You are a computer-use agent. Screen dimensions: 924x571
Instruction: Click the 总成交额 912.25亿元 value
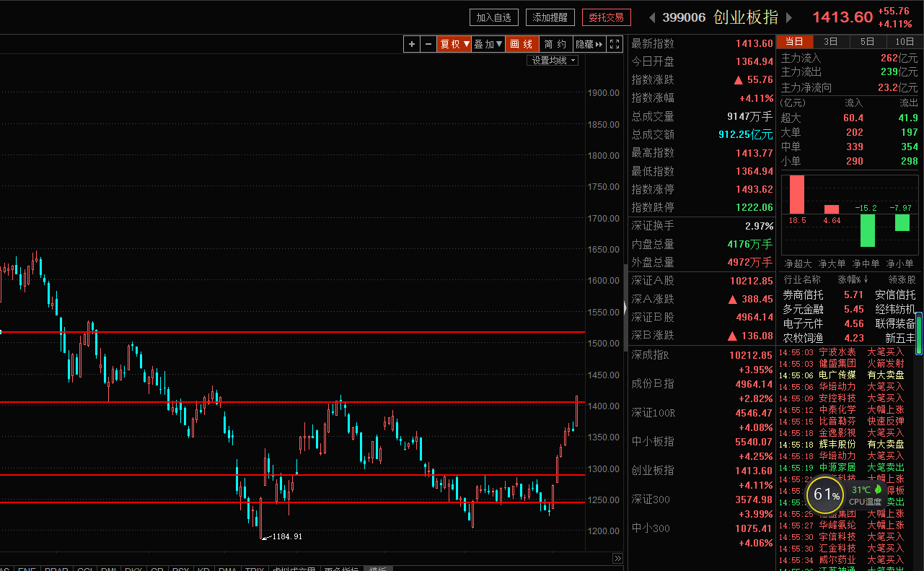coord(746,134)
